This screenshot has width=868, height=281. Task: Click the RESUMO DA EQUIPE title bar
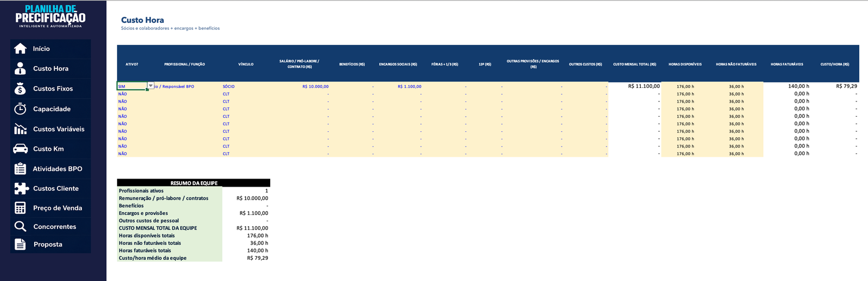194,183
